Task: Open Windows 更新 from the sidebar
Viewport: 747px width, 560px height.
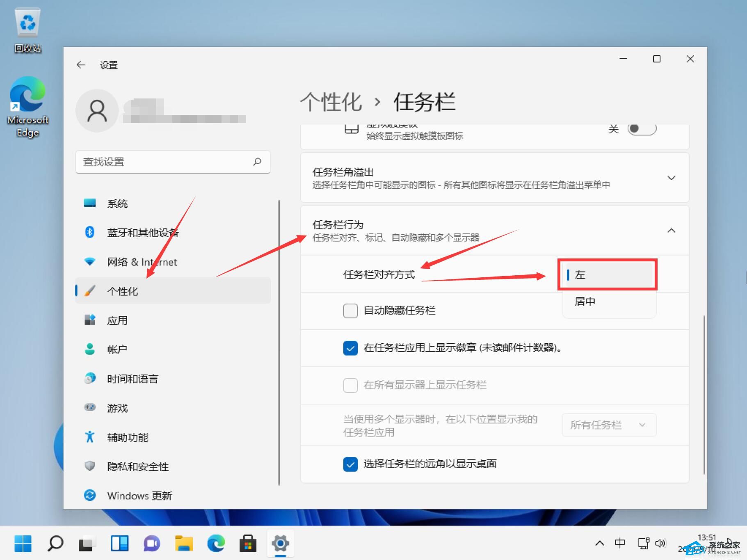Action: (x=139, y=495)
